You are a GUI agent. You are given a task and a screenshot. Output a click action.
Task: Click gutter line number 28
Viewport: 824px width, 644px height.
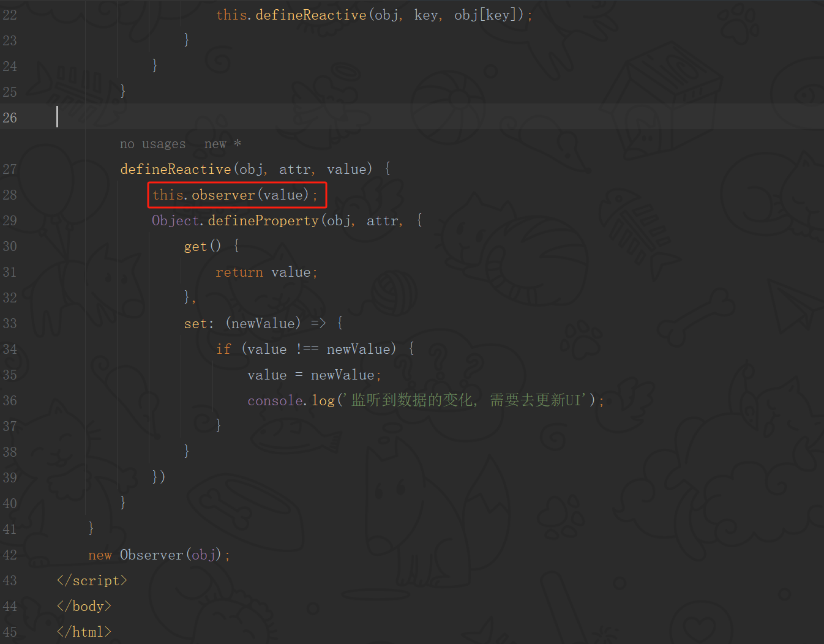point(10,195)
